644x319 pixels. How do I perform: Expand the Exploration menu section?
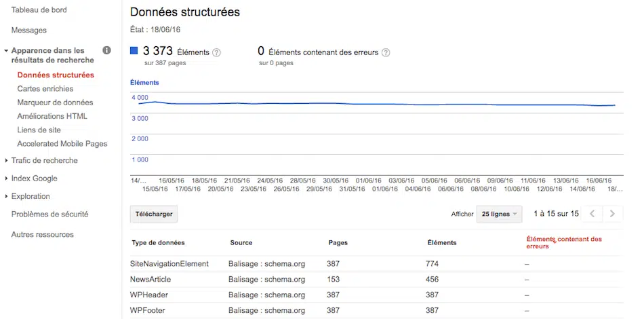(31, 196)
